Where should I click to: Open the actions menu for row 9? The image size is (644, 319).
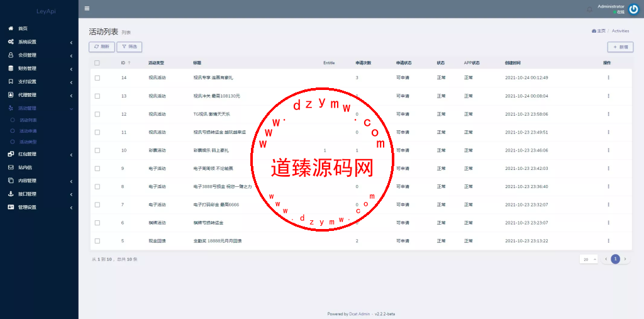coord(608,168)
